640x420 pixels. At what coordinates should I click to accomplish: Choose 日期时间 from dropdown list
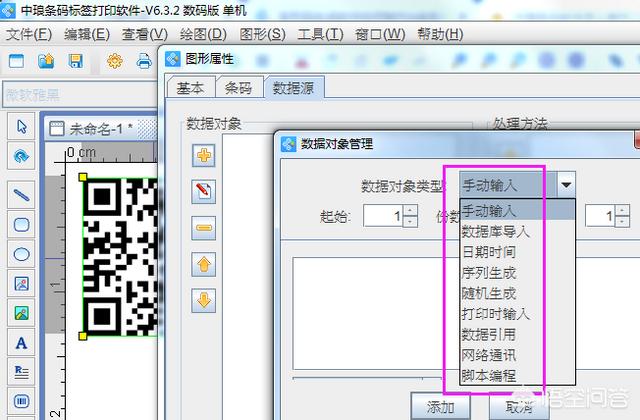click(x=518, y=252)
